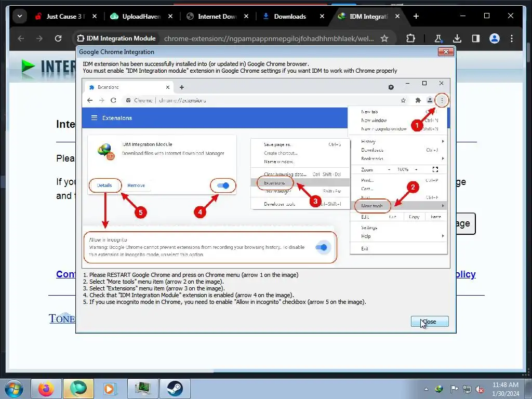Close the Just Cause 3 tab
Image resolution: width=532 pixels, height=399 pixels.
tap(95, 16)
